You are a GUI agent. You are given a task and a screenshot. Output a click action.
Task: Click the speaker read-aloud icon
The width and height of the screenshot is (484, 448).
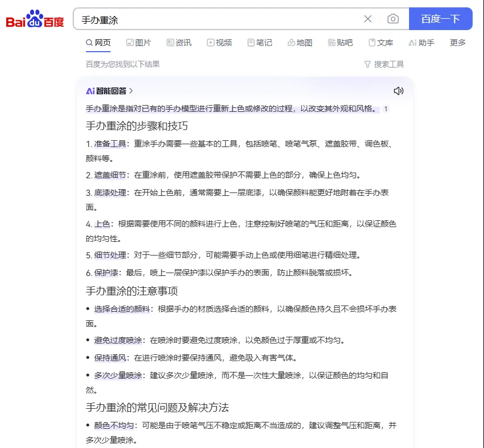click(398, 91)
